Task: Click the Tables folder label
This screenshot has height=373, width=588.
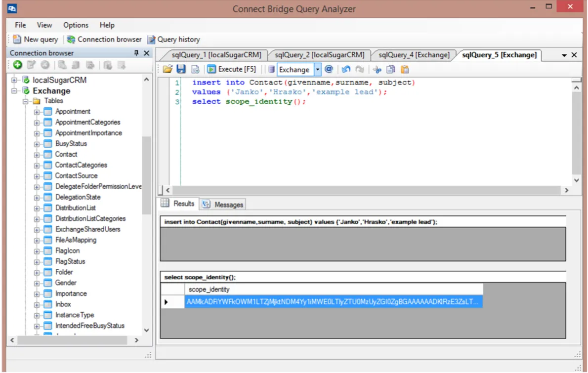Action: tap(53, 101)
